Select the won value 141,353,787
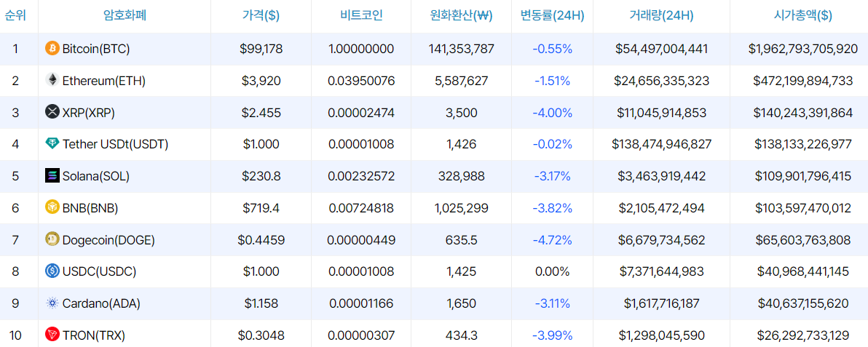This screenshot has width=868, height=347. pyautogui.click(x=461, y=49)
